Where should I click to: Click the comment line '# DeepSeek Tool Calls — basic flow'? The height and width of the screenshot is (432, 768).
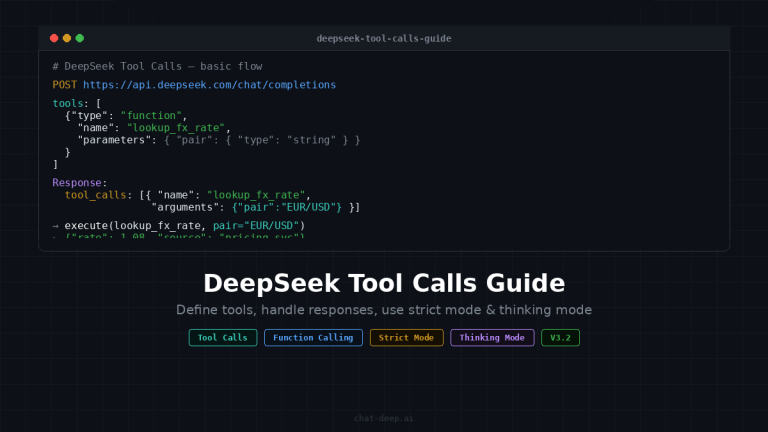pyautogui.click(x=157, y=66)
